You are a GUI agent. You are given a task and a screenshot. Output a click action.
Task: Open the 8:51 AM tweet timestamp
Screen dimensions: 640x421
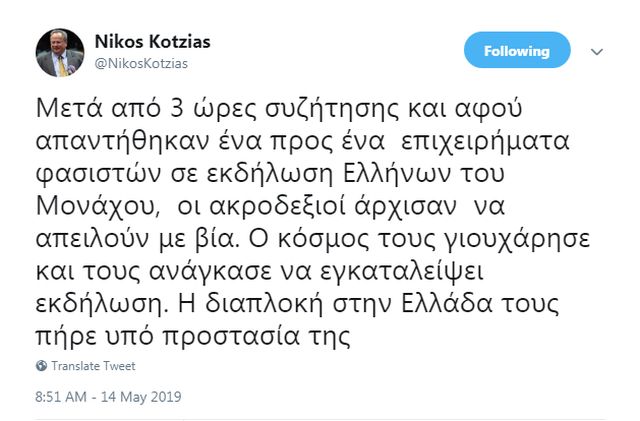(x=60, y=397)
